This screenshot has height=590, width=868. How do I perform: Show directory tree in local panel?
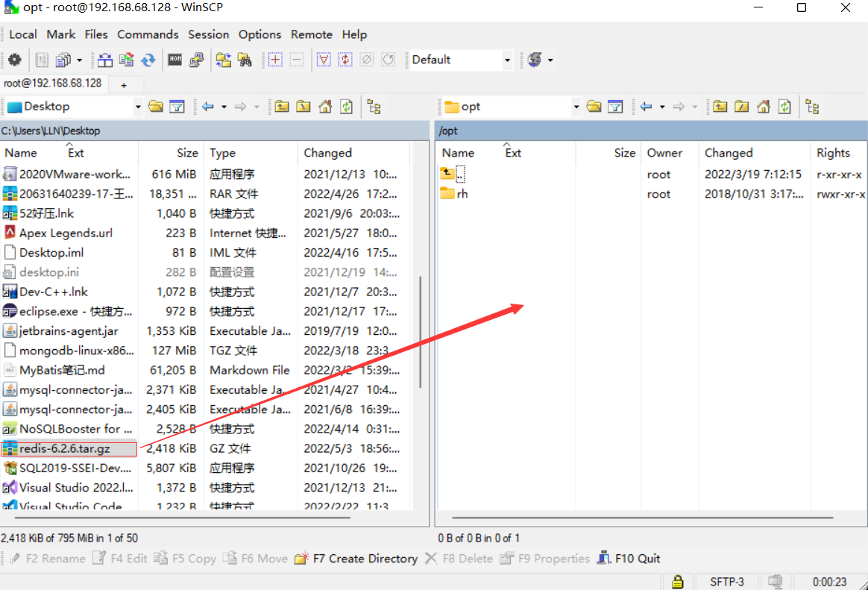pos(374,106)
